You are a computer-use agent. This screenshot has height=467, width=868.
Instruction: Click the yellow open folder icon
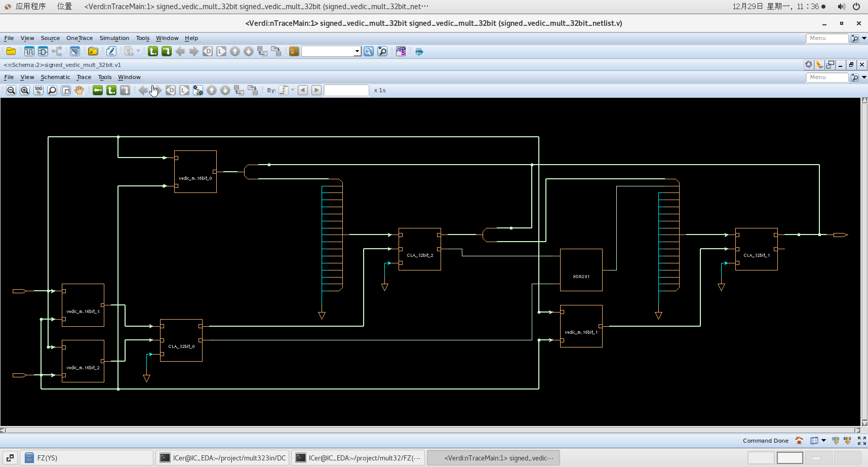(11, 51)
